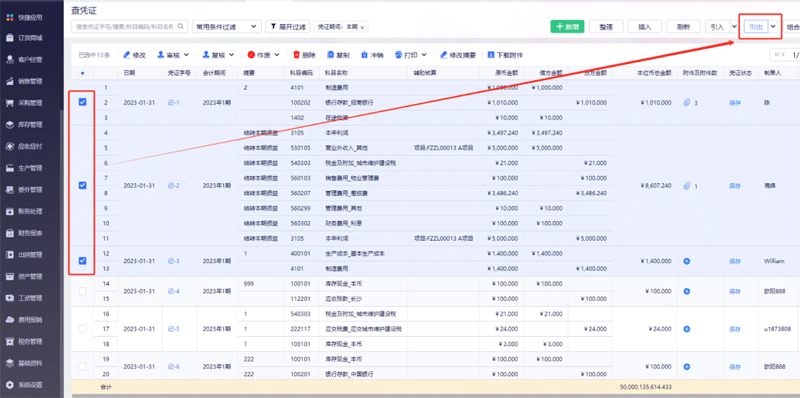Screen dimensions: 800x398
Task: Open 账务处理 sidebar icon
Action: coord(10,211)
